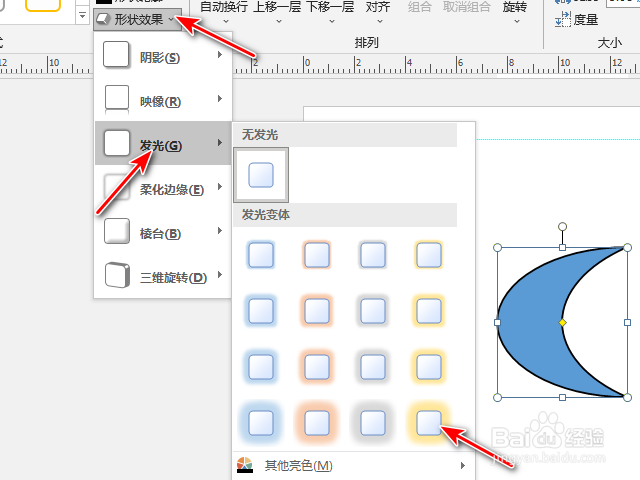The width and height of the screenshot is (640, 480).
Task: Click the yellow adjustment handle on the crescent
Action: tap(562, 322)
